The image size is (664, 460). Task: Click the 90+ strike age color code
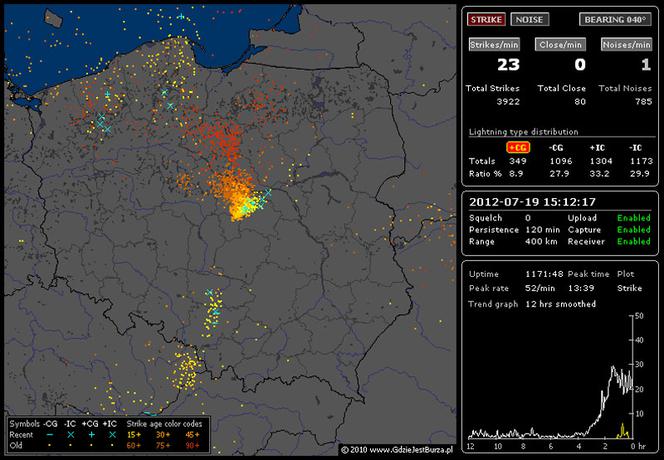192,445
